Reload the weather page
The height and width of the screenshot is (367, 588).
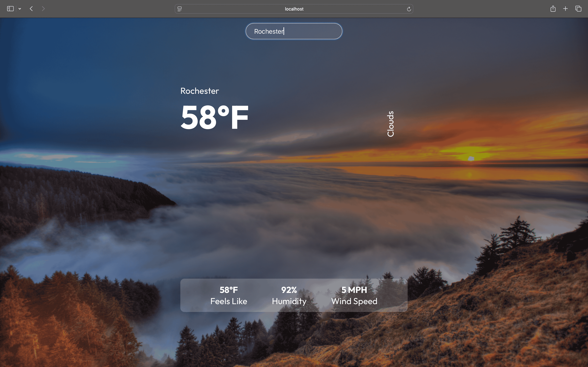coord(409,9)
